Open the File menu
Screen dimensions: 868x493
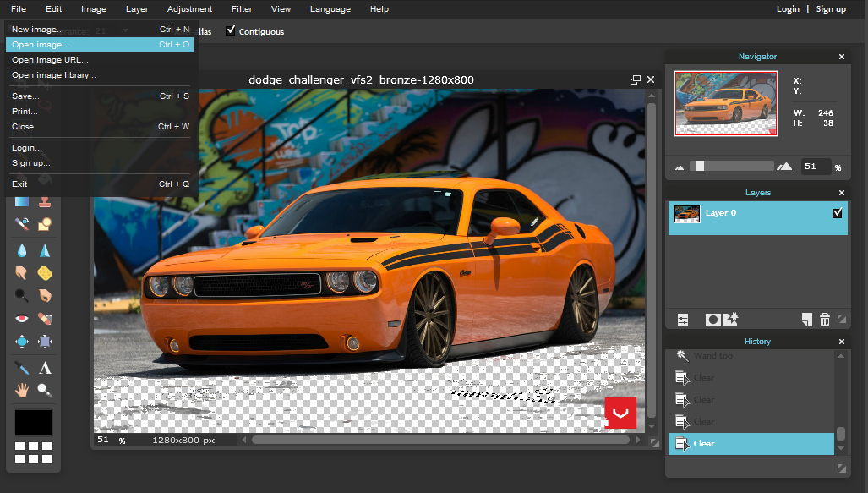[19, 8]
